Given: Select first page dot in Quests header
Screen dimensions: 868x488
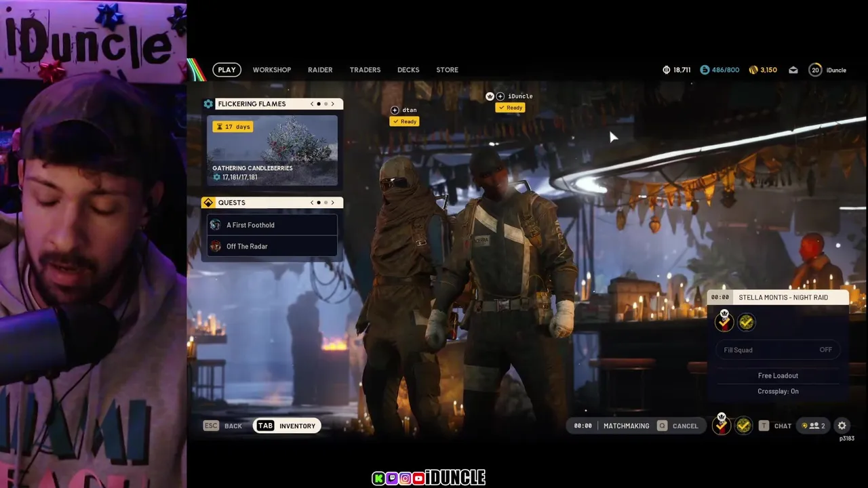Looking at the screenshot, I should click(319, 203).
